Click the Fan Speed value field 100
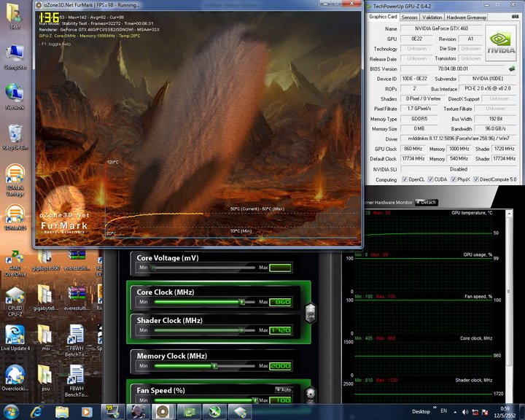Image resolution: width=525 pixels, height=420 pixels. click(281, 400)
